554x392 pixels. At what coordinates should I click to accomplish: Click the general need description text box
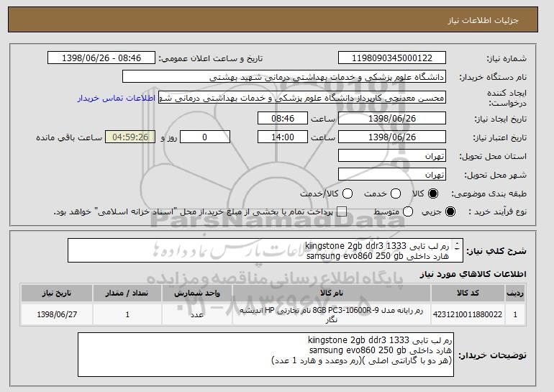(265, 250)
